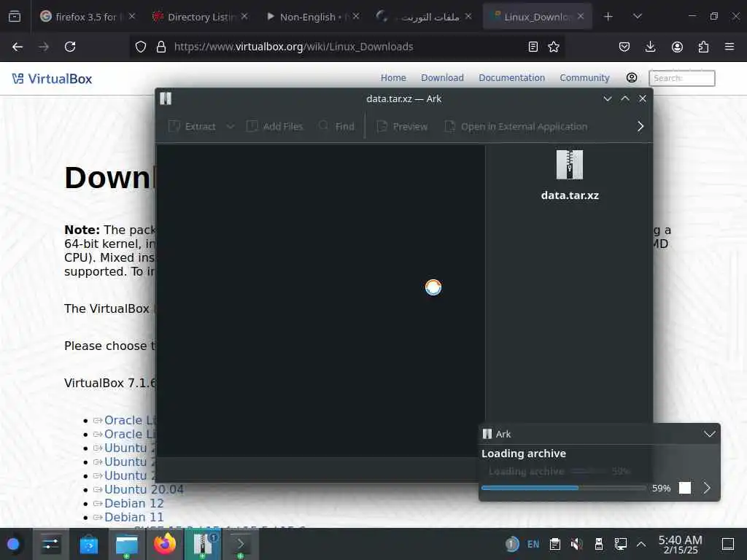This screenshot has height=560, width=747.
Task: Toggle reader view icon in address bar
Action: [x=533, y=47]
